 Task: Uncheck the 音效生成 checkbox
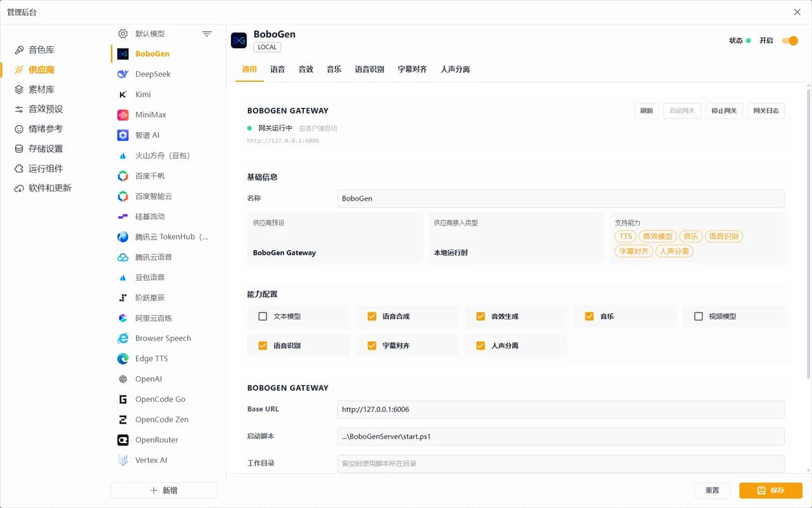481,316
